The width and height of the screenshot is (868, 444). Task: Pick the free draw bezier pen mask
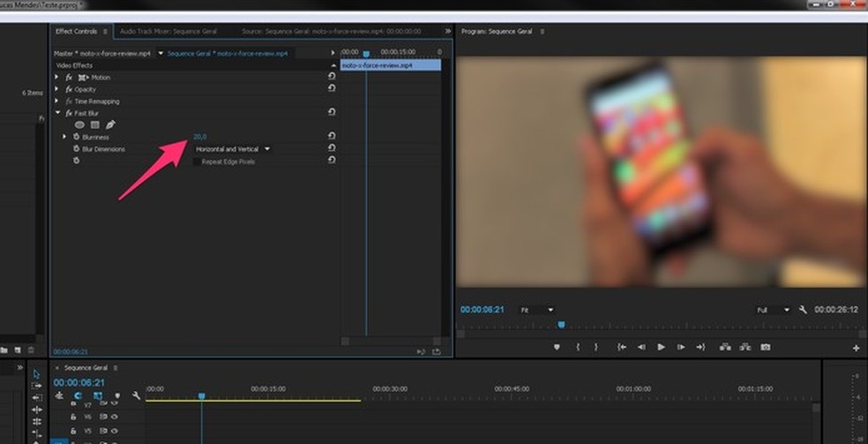click(110, 125)
